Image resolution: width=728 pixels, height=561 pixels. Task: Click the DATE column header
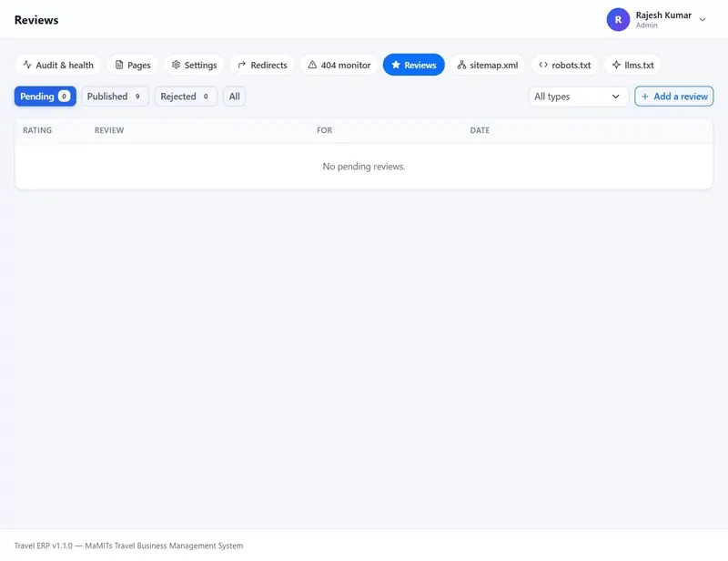pos(480,130)
